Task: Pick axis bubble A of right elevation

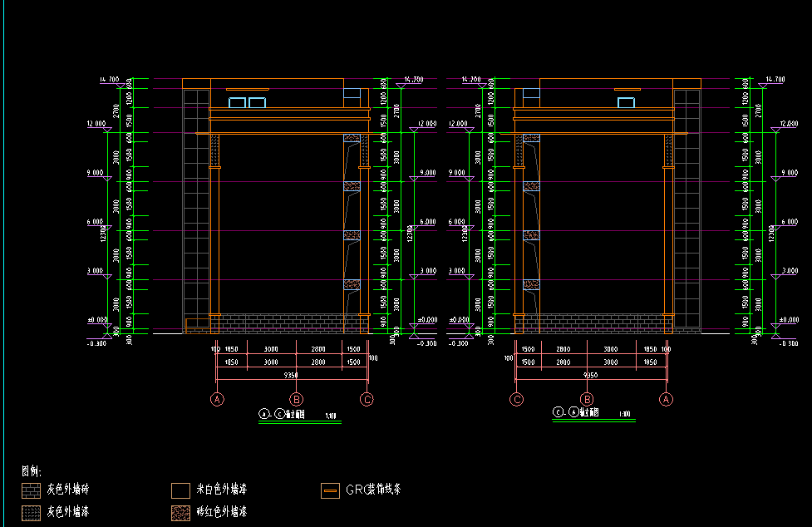Action: point(666,400)
